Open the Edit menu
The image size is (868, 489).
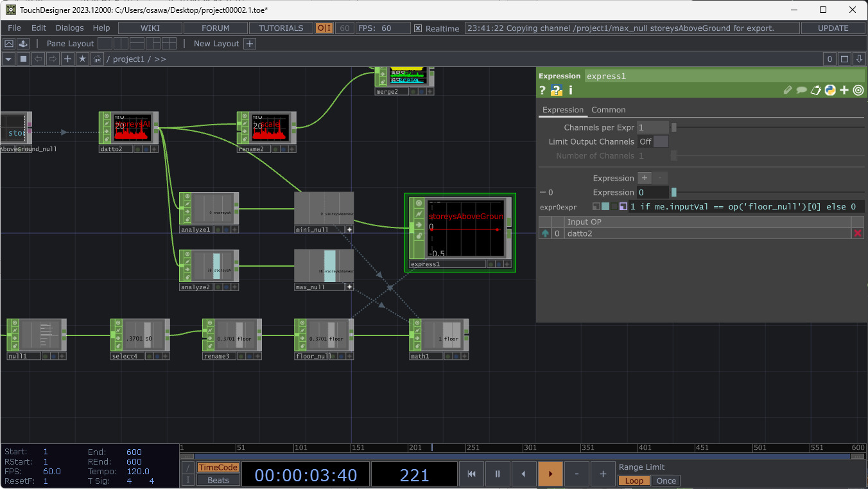pos(39,28)
